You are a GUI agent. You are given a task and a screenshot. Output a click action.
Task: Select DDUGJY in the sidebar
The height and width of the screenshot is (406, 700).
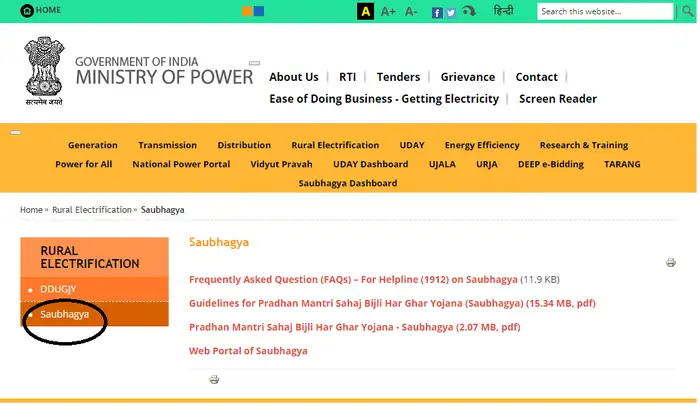(x=58, y=288)
